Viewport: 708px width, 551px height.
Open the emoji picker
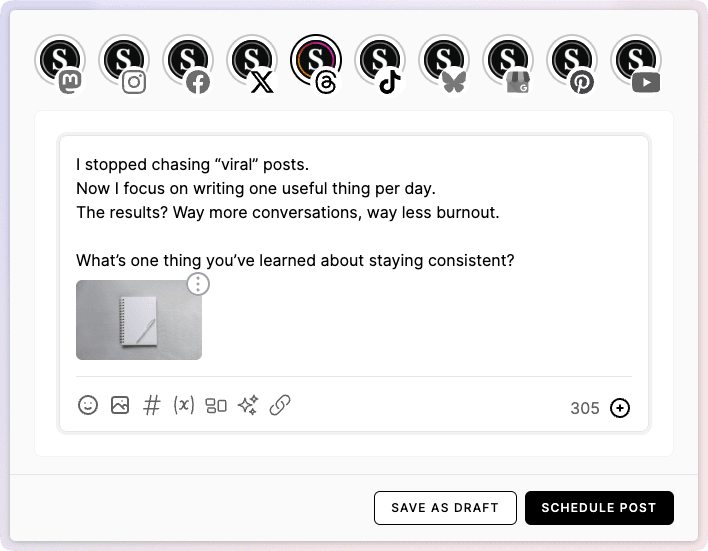click(88, 405)
